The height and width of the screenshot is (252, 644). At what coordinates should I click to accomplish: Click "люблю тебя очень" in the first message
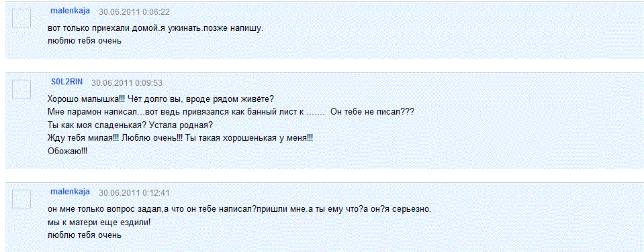[x=85, y=41]
